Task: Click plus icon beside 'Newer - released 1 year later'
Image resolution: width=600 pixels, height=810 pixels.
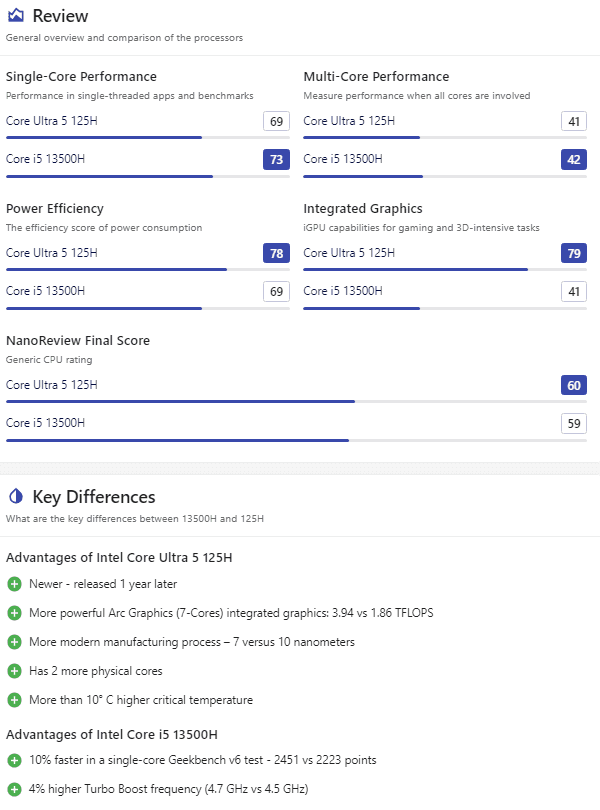Action: pos(14,584)
